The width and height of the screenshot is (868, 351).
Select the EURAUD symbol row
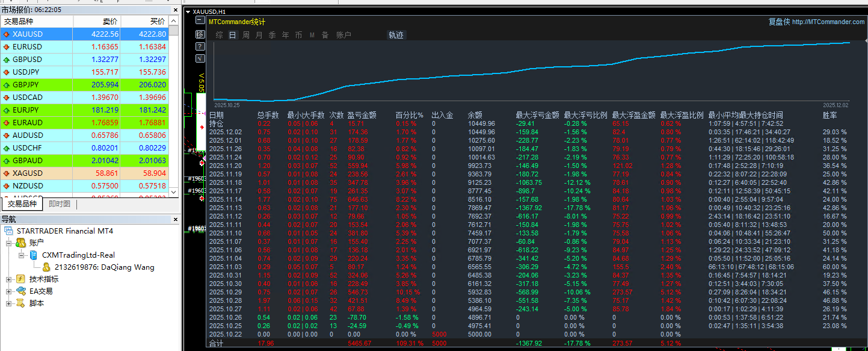84,123
